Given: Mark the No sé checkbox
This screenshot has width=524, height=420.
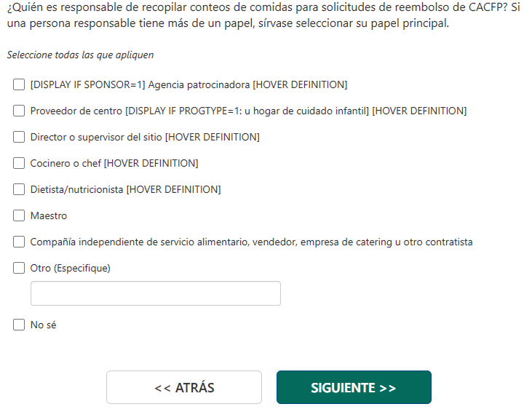Looking at the screenshot, I should pos(19,325).
